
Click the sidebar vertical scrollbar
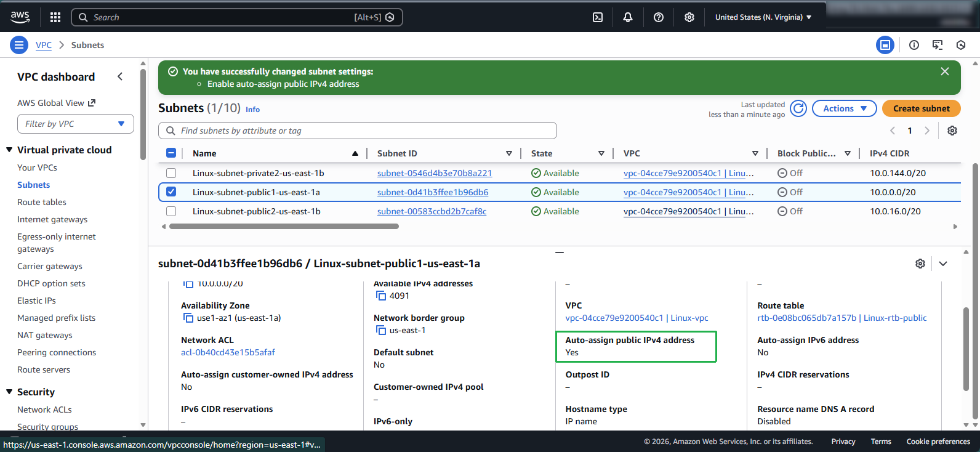pyautogui.click(x=143, y=114)
